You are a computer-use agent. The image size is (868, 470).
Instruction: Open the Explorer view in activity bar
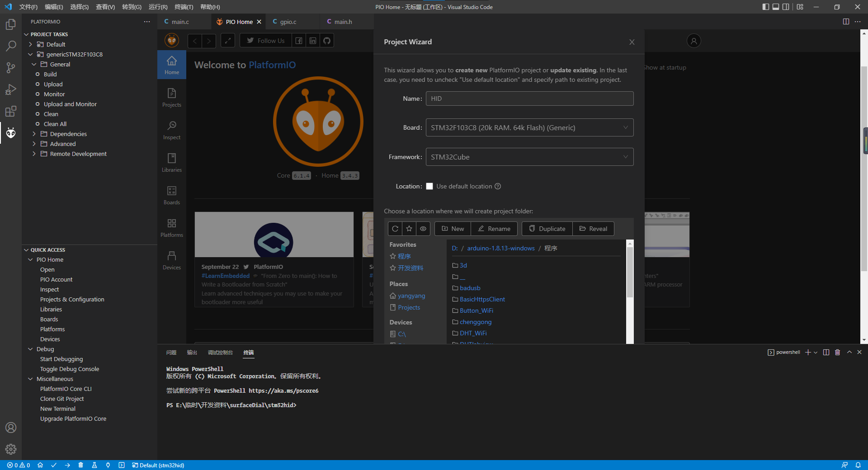click(x=11, y=24)
